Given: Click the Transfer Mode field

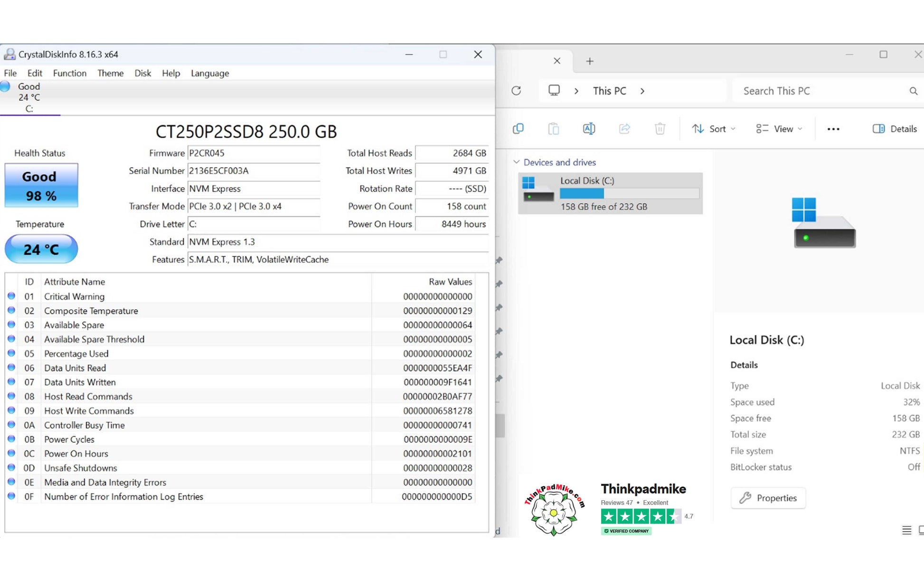Looking at the screenshot, I should pos(254,206).
